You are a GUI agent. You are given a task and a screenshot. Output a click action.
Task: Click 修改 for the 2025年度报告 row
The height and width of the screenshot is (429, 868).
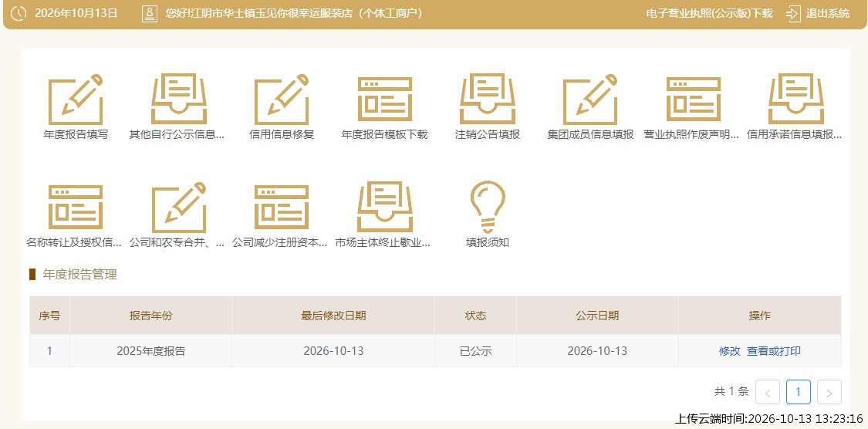click(x=730, y=351)
